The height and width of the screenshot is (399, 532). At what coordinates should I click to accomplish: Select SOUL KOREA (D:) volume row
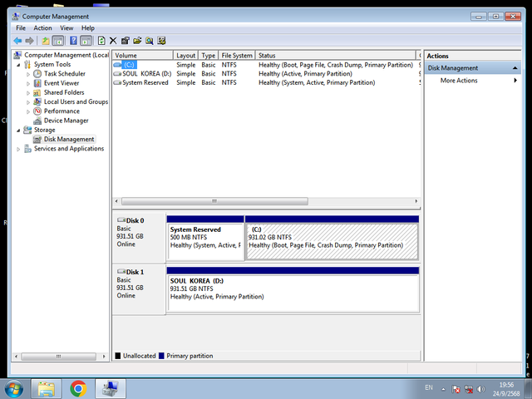click(x=266, y=74)
